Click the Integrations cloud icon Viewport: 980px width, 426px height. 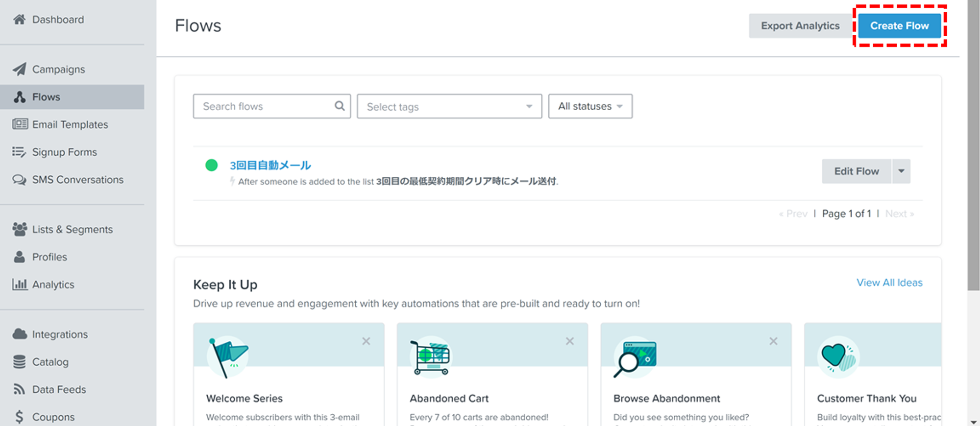pos(20,334)
